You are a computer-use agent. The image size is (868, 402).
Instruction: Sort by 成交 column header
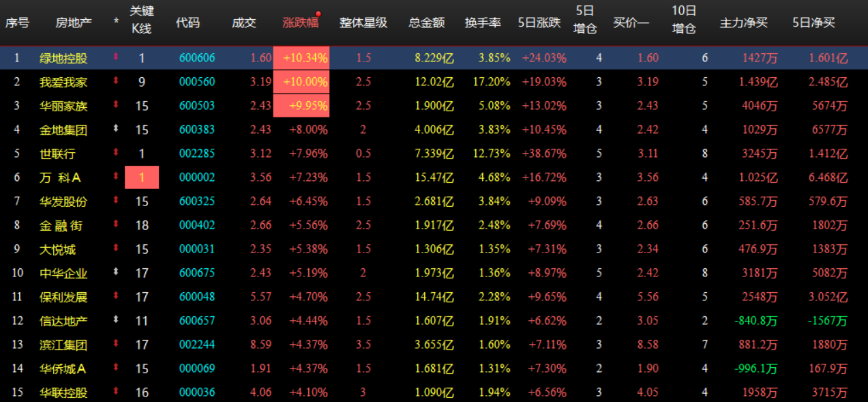point(244,23)
